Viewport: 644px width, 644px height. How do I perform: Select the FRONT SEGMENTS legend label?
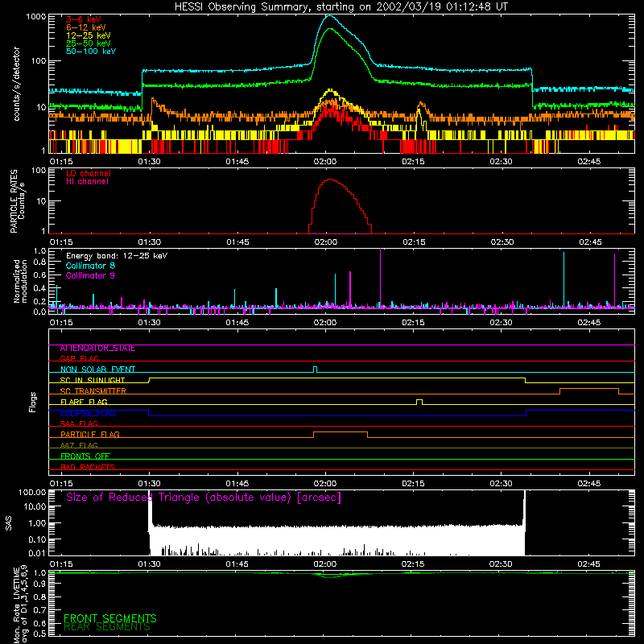click(x=110, y=618)
